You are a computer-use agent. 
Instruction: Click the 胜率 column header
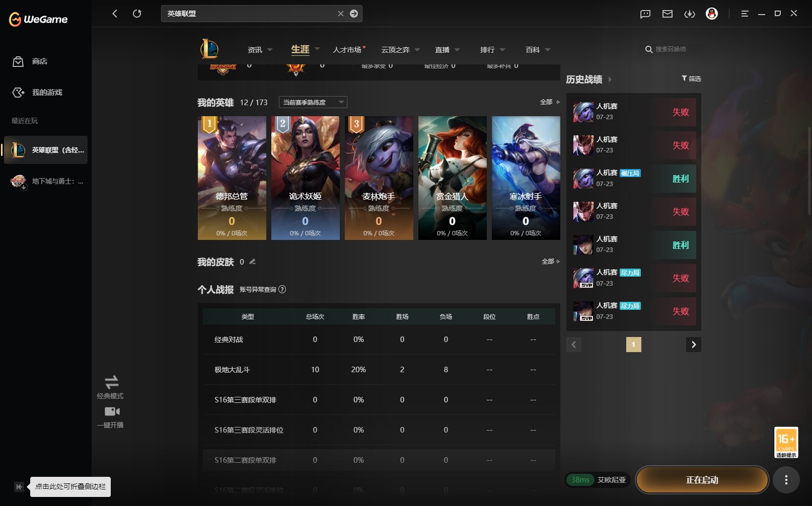[358, 317]
